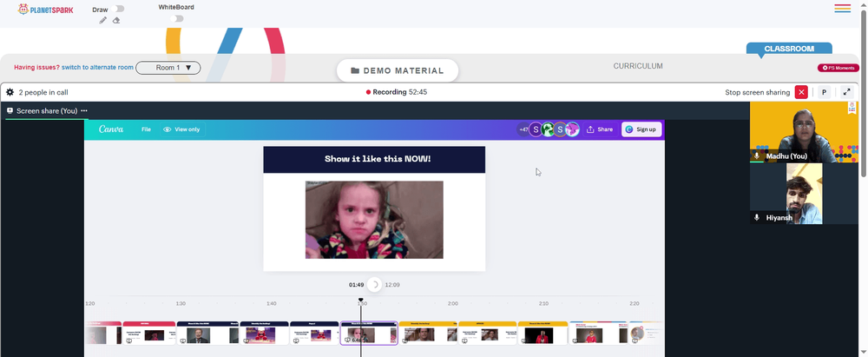Open the DEMO MATERIAL button
868x357 pixels.
coord(398,71)
